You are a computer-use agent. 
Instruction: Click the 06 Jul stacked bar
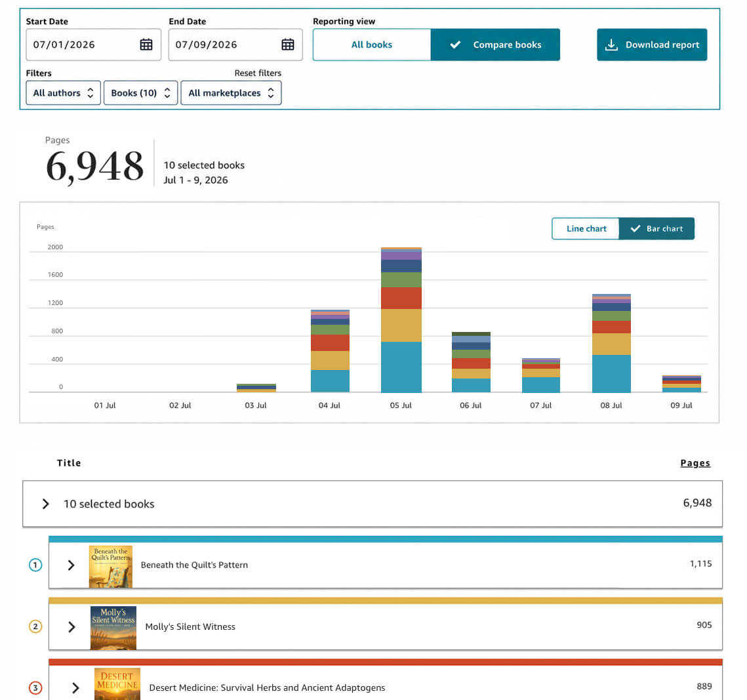point(471,362)
